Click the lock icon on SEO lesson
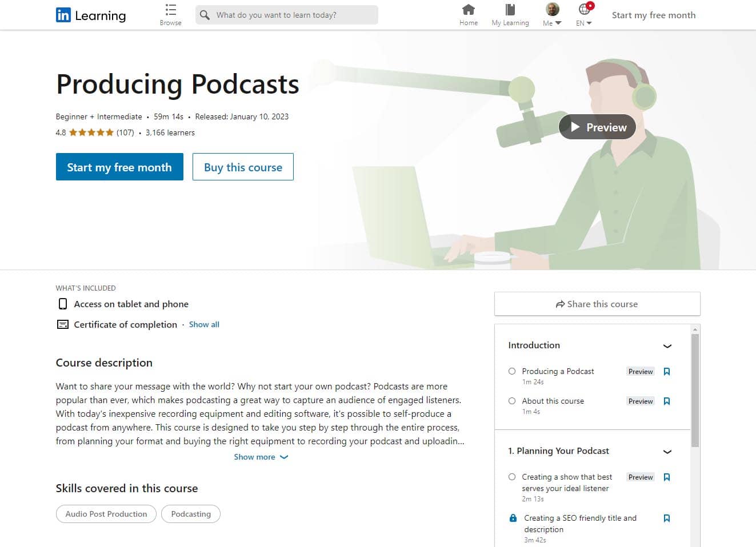The image size is (756, 547). point(513,518)
